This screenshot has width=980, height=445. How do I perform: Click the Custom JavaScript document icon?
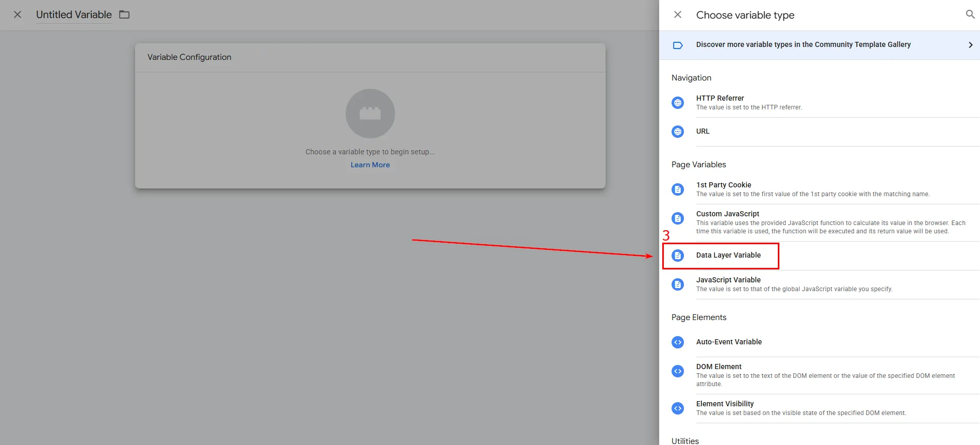pos(678,218)
